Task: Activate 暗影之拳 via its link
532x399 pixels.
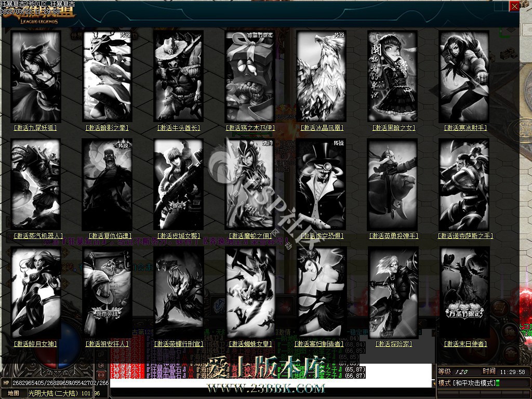Action: [x=107, y=128]
